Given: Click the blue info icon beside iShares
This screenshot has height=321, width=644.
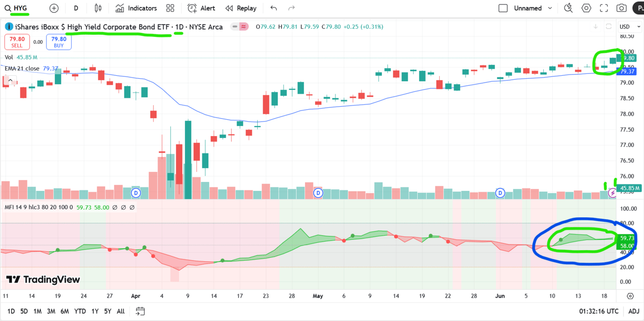Looking at the screenshot, I should click(x=9, y=26).
